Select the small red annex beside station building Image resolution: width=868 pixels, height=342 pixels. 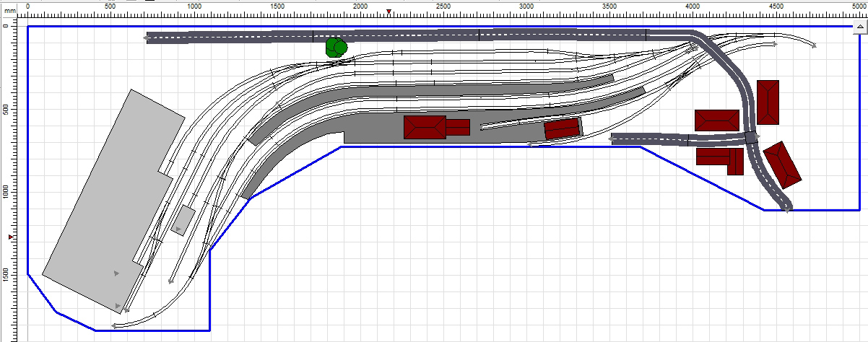click(x=457, y=128)
